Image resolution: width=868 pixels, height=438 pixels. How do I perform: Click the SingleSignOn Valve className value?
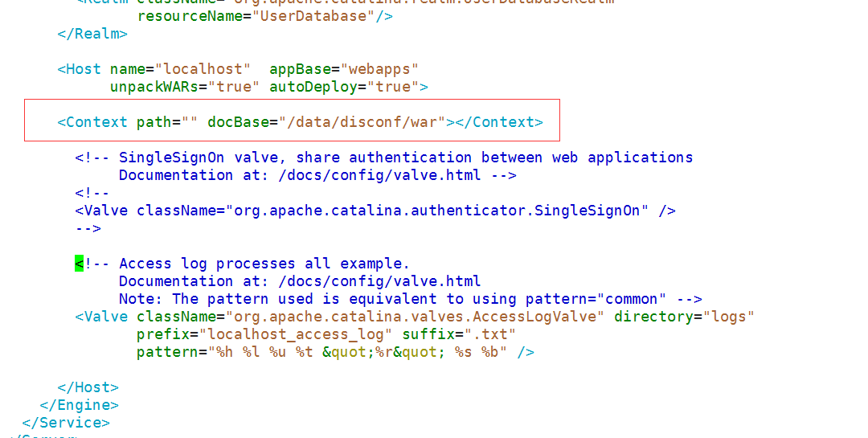[437, 211]
